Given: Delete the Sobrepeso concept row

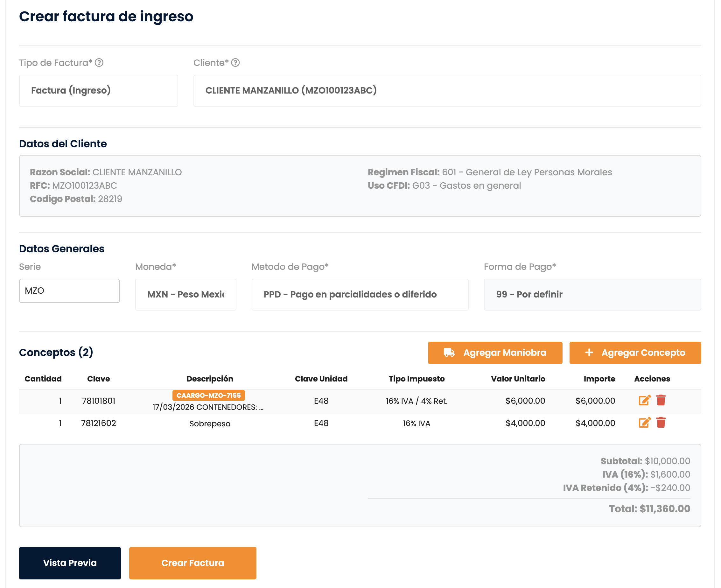Looking at the screenshot, I should pyautogui.click(x=661, y=423).
